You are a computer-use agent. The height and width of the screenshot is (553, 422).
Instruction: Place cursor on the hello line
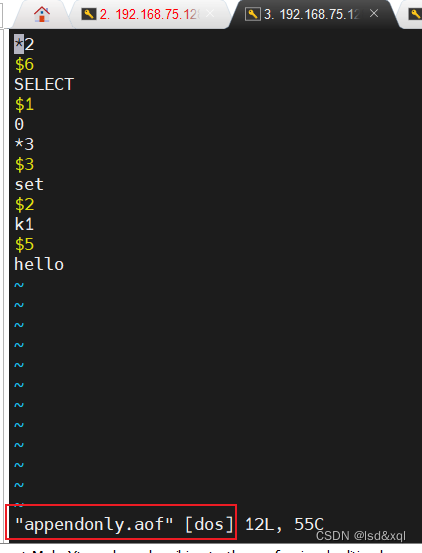pyautogui.click(x=39, y=265)
